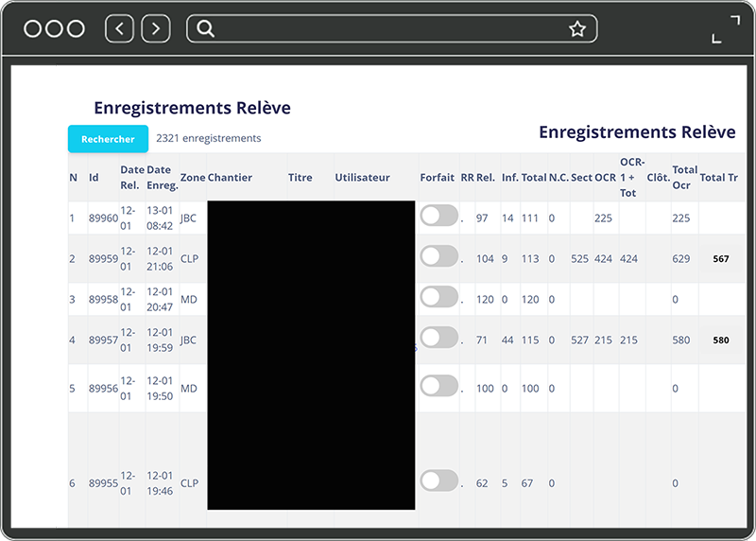Click the Inf. column header

coord(510,178)
